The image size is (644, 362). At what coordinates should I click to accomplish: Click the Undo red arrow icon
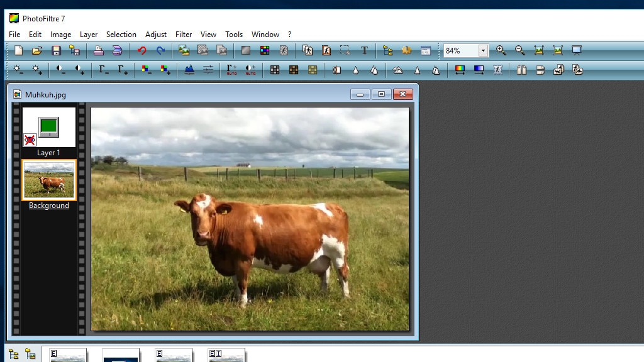pos(142,50)
